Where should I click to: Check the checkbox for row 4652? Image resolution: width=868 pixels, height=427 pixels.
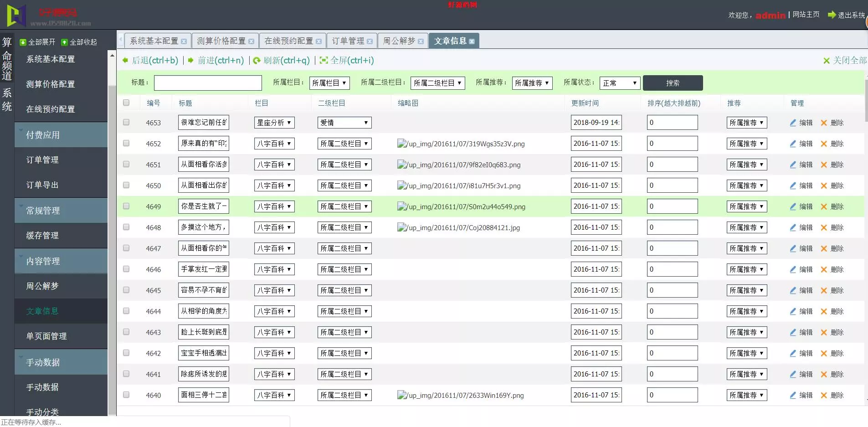[126, 143]
